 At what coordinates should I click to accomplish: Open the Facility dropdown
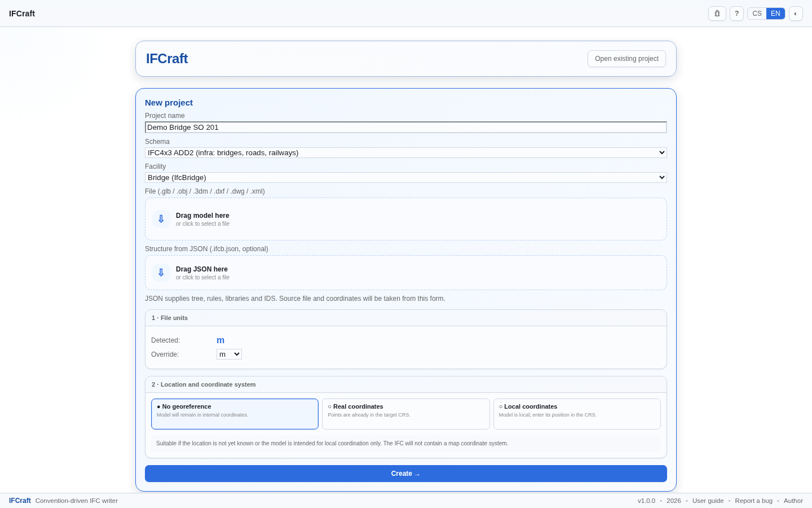[x=406, y=177]
